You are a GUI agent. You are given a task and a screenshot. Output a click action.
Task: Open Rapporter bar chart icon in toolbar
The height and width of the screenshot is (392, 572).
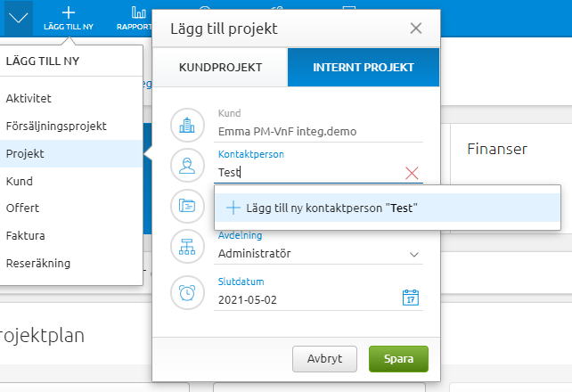tap(138, 12)
